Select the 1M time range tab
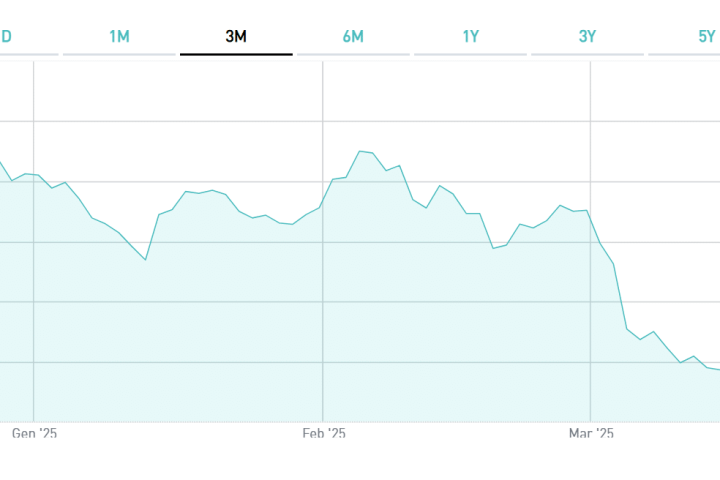The height and width of the screenshot is (480, 720). (119, 37)
